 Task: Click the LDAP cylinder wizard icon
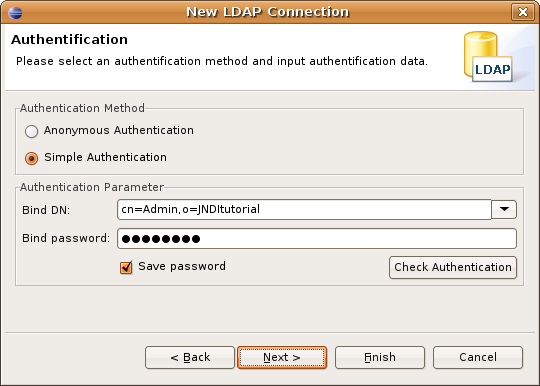click(x=488, y=56)
